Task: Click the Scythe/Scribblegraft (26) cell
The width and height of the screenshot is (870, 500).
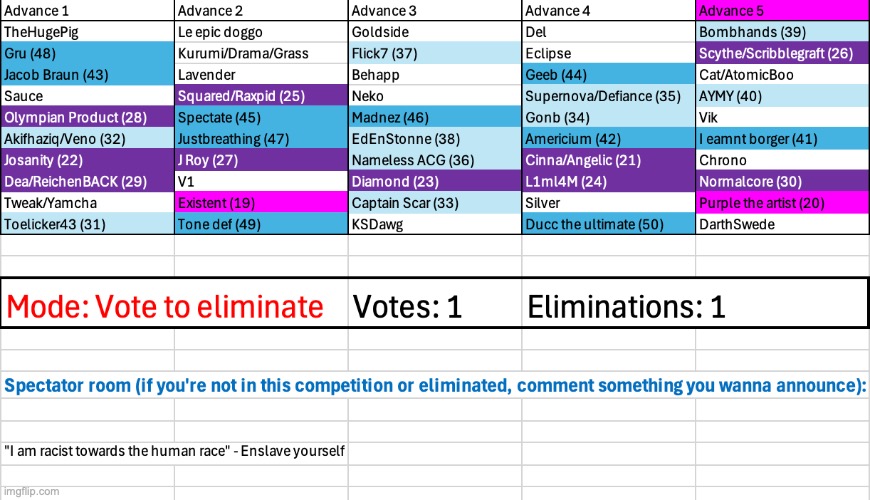Action: (x=782, y=53)
